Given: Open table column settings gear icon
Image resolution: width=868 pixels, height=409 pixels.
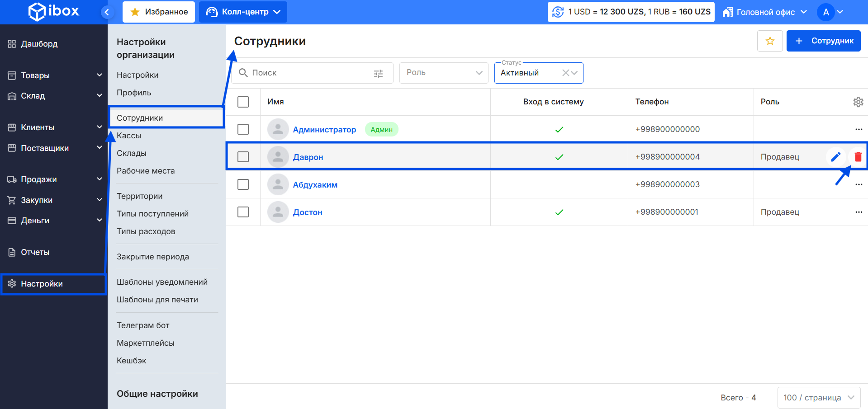Looking at the screenshot, I should click(858, 102).
